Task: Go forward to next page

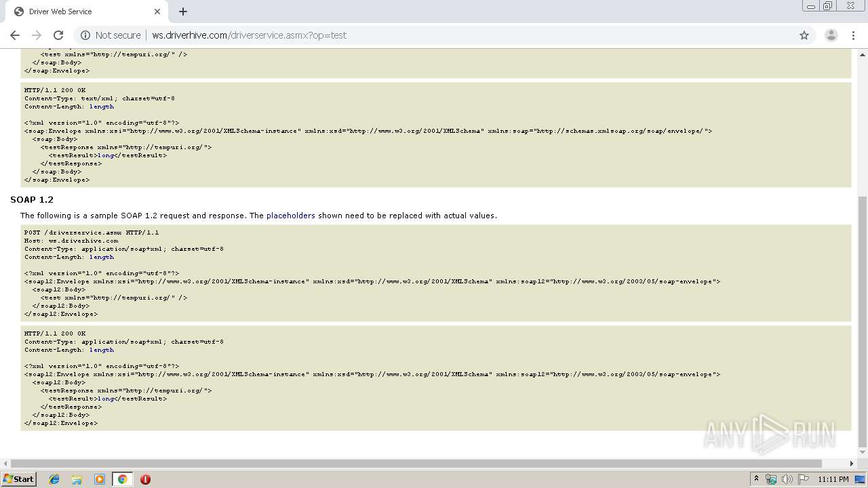Action: click(37, 35)
